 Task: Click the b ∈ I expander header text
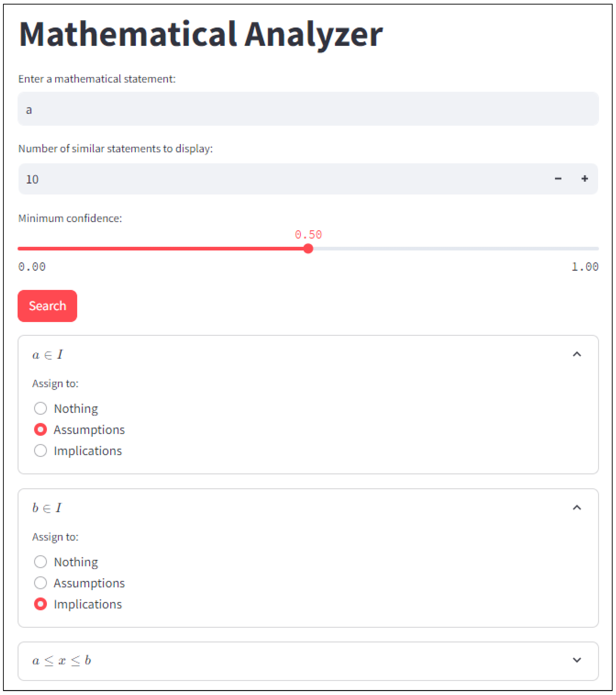(47, 508)
